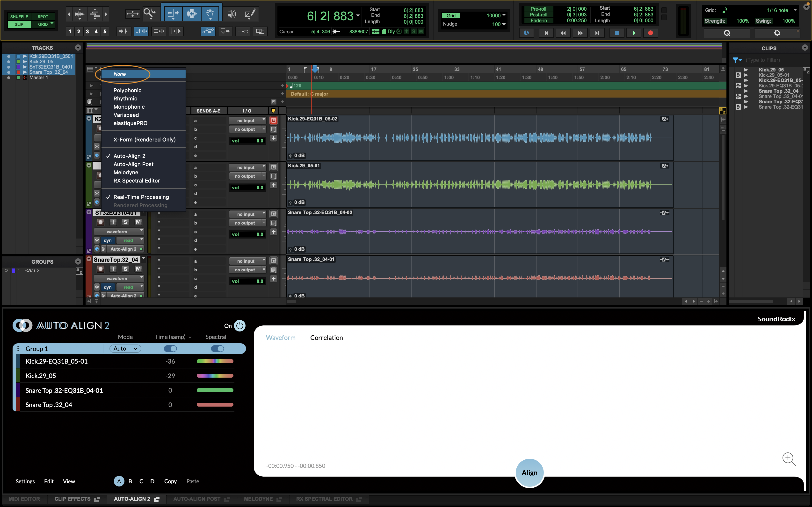Switch to the Correlation tab
This screenshot has height=507, width=812.
tap(326, 338)
